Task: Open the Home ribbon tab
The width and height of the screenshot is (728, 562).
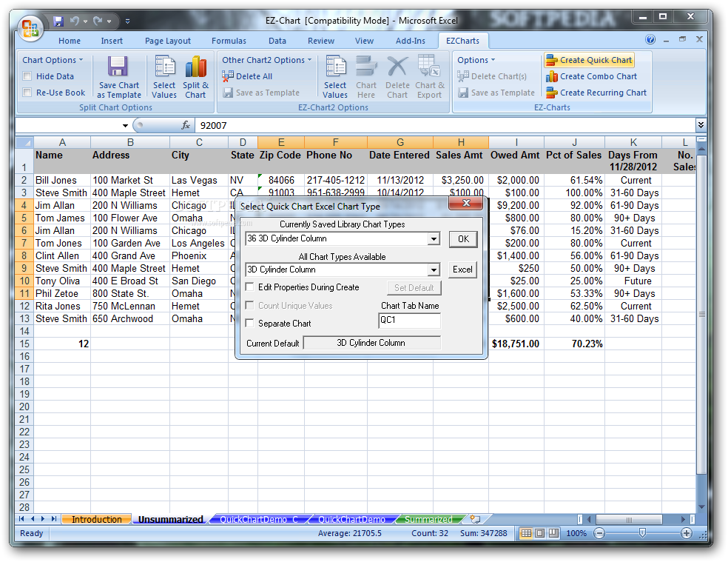Action: pos(70,41)
